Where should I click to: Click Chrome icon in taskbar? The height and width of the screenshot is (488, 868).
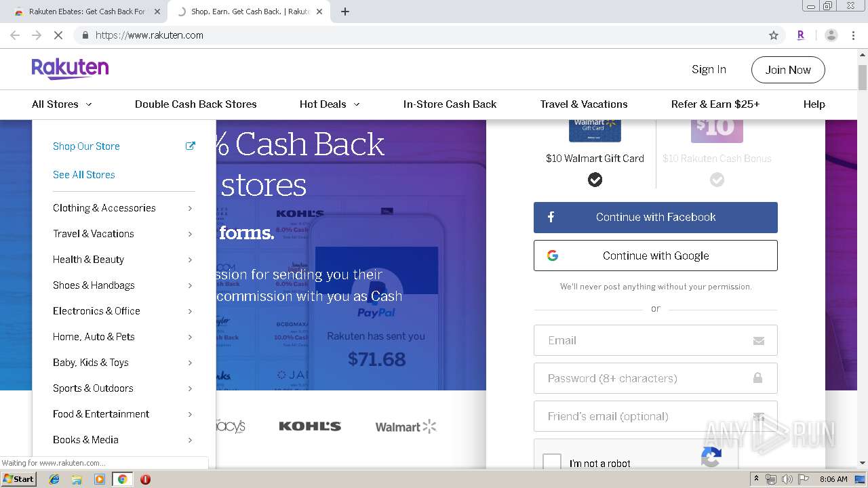(122, 479)
